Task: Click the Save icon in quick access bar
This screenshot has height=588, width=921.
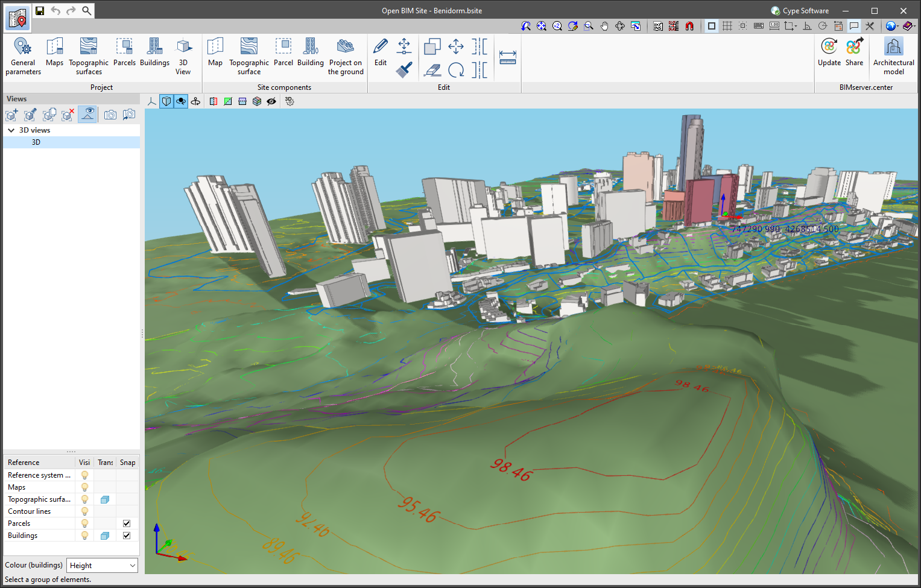Action: point(39,10)
